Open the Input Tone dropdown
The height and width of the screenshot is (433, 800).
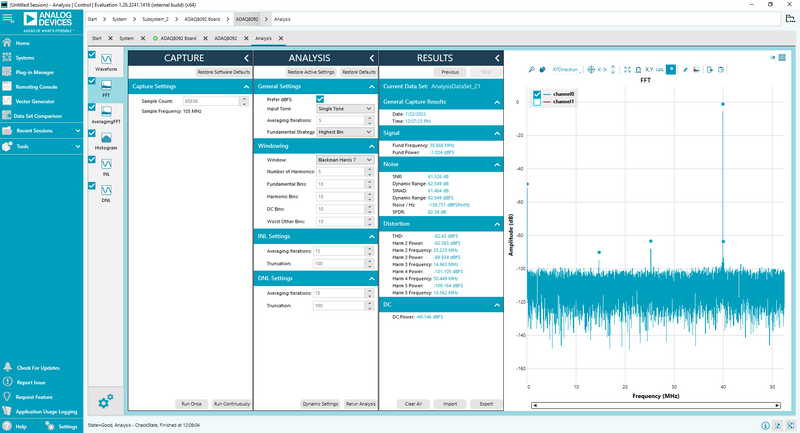(344, 109)
